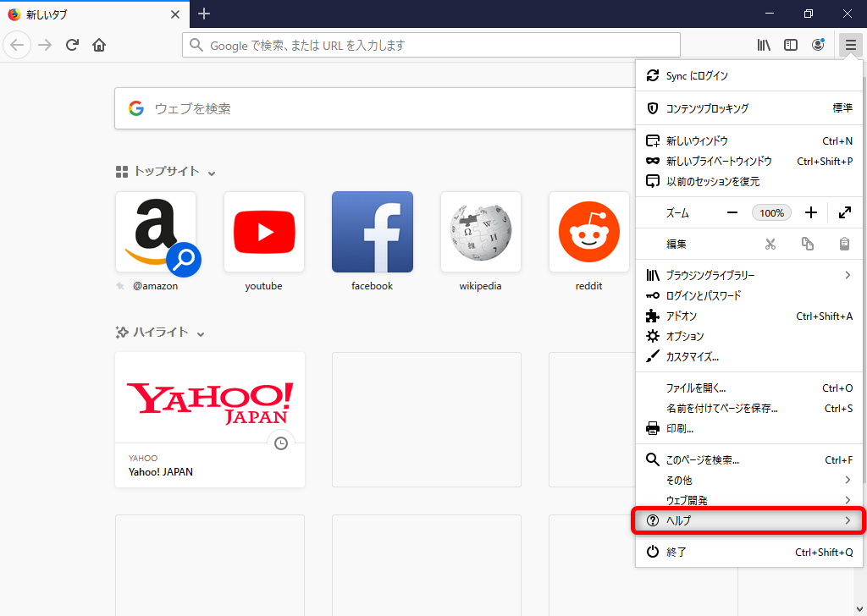
Task: Toggle the sidebar icon
Action: click(790, 45)
